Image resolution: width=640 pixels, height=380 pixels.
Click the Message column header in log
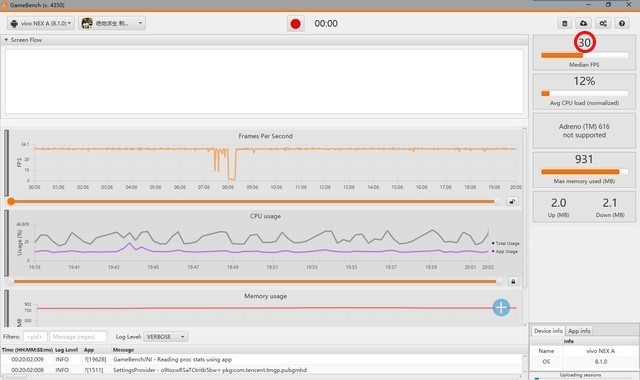point(123,350)
